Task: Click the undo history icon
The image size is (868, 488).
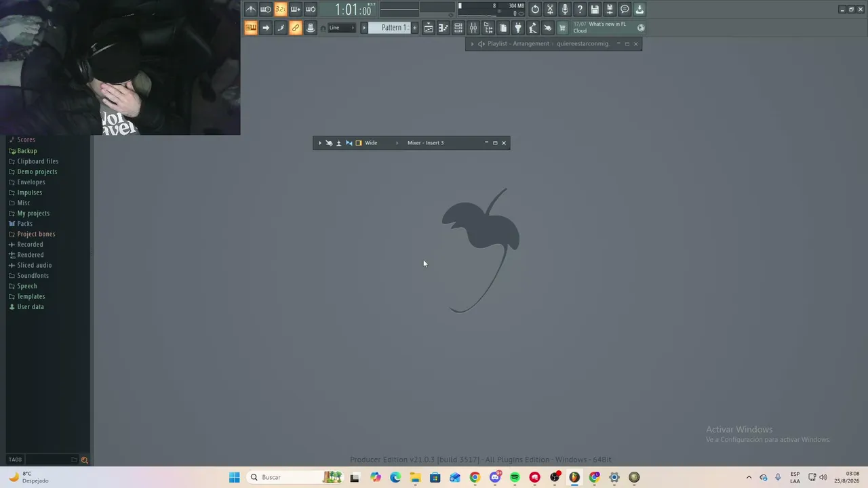Action: pos(535,9)
